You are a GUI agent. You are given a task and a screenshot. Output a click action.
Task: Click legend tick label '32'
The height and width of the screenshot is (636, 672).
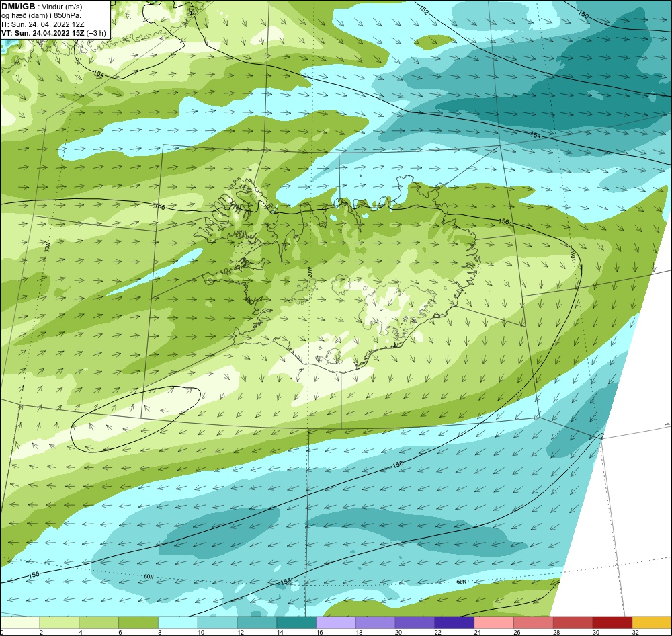point(636,632)
